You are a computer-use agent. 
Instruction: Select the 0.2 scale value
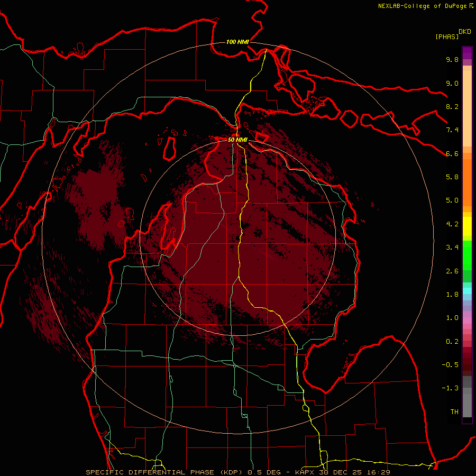452,342
